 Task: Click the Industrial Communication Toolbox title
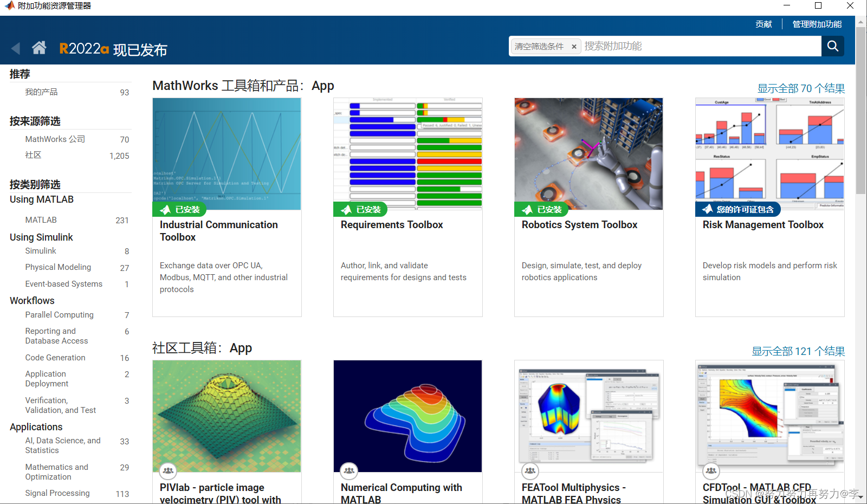tap(218, 231)
